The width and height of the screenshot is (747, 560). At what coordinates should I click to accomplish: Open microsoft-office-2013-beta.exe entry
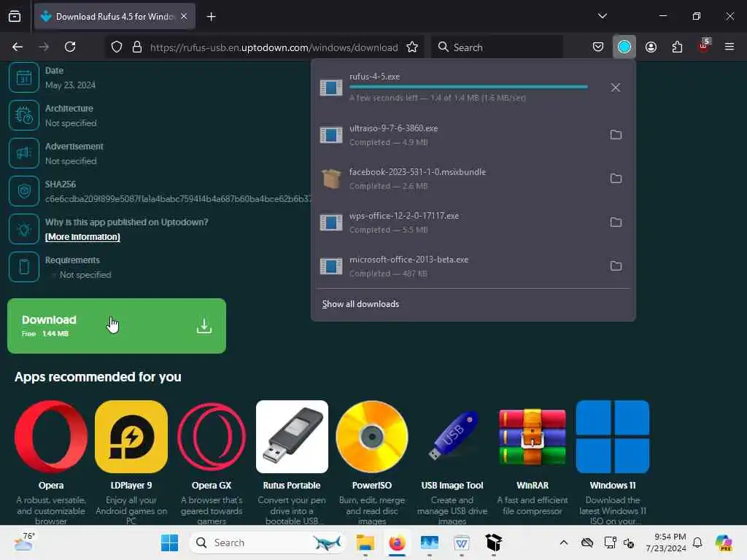click(x=457, y=266)
